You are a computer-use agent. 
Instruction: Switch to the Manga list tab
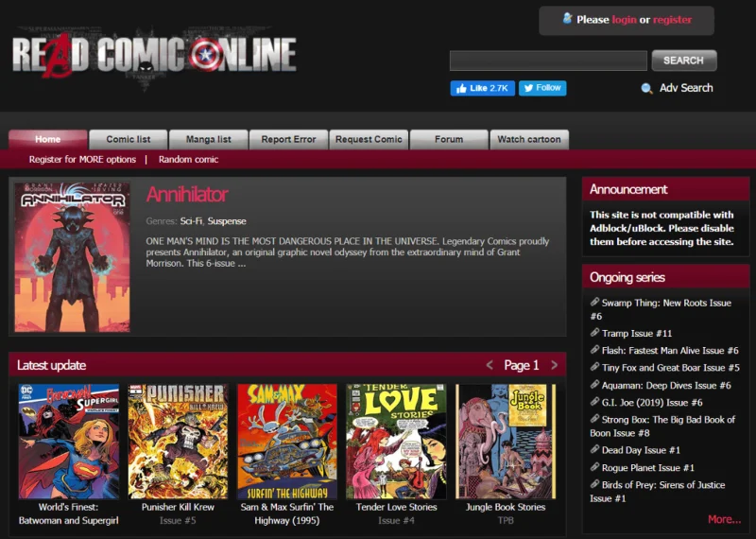point(208,139)
